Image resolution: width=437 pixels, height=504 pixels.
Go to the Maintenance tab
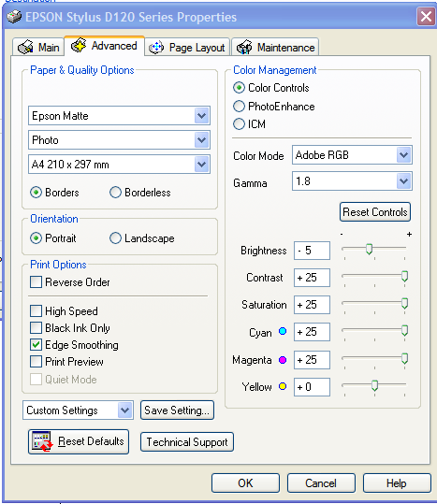coord(275,48)
